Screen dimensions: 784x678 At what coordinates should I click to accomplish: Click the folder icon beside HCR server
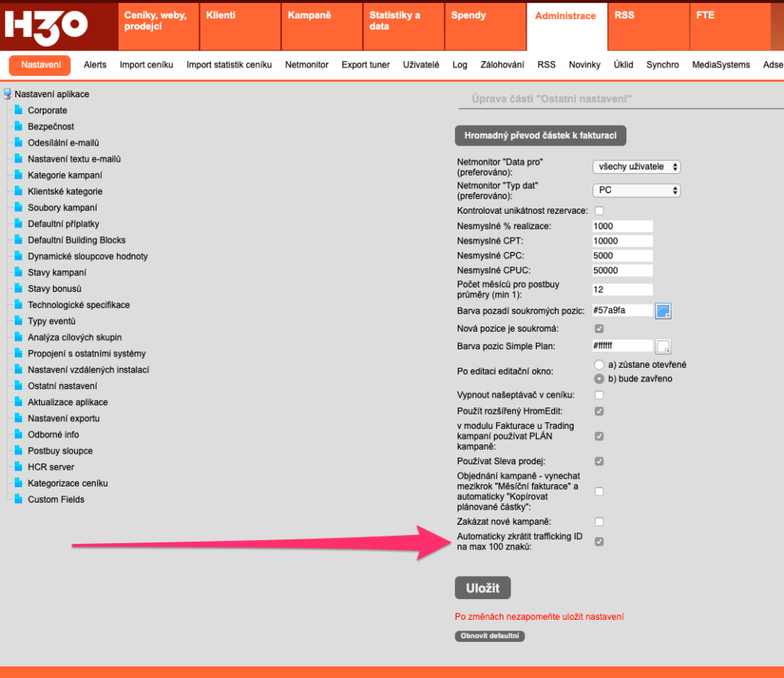tap(19, 467)
